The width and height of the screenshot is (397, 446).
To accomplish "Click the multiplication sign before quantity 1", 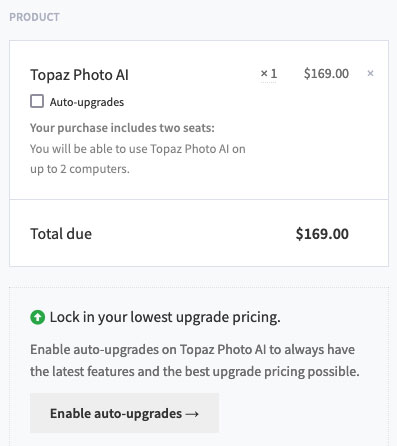I will point(264,73).
